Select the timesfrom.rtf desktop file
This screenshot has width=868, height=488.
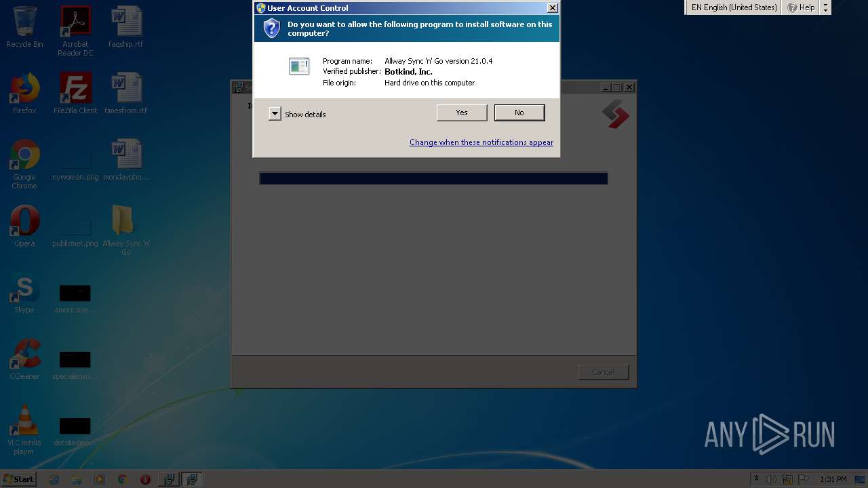[x=126, y=94]
